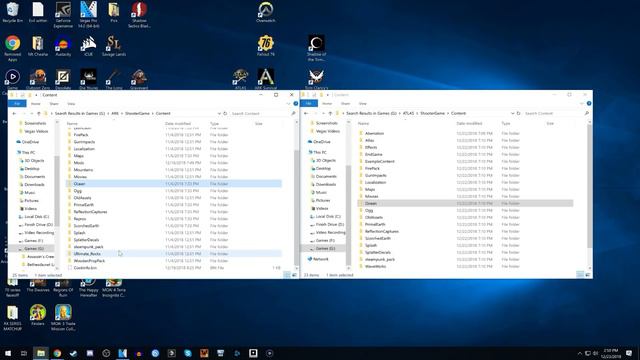Open View tab in ATLAS Explorer window
The image size is (640, 360).
(x=362, y=104)
